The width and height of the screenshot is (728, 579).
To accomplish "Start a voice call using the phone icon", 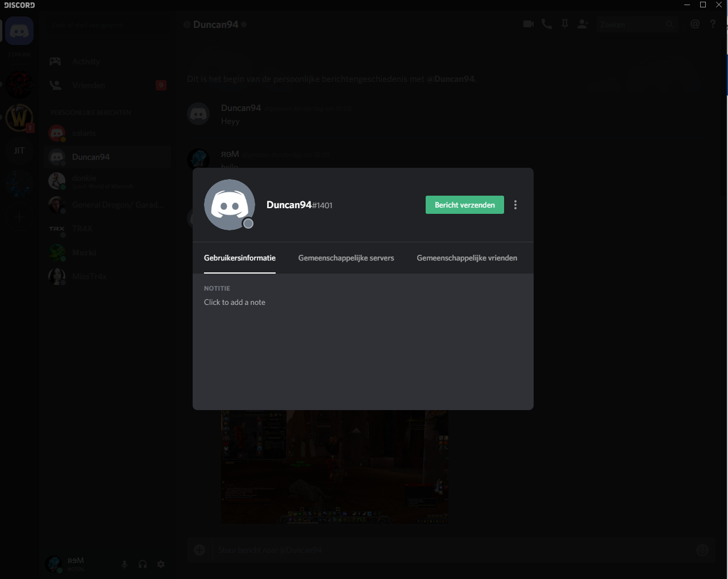I will (547, 24).
